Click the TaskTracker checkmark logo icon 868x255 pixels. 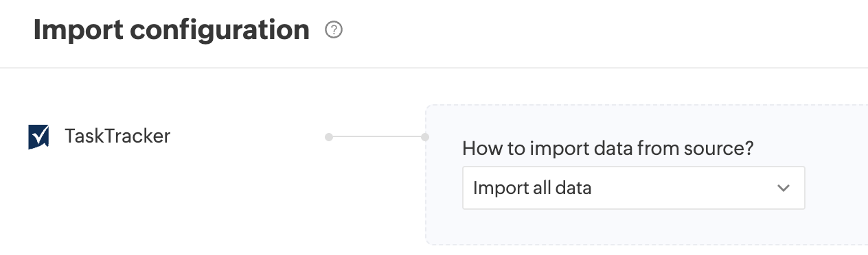[39, 136]
